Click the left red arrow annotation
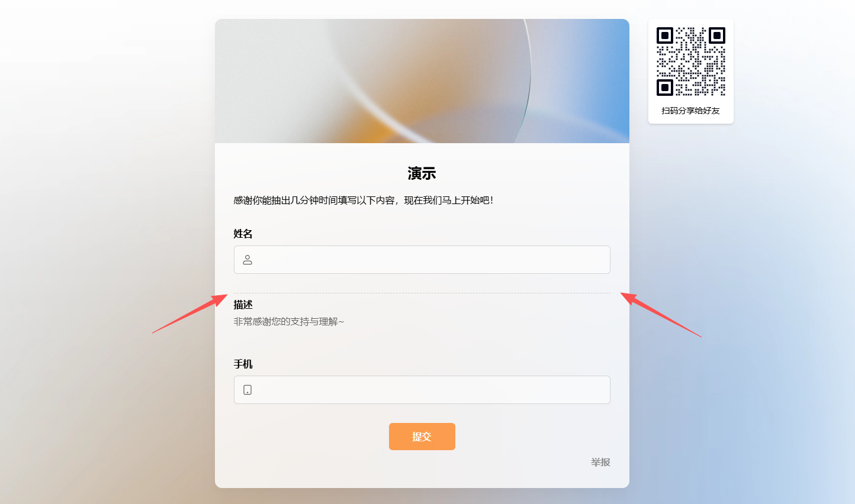 (190, 314)
